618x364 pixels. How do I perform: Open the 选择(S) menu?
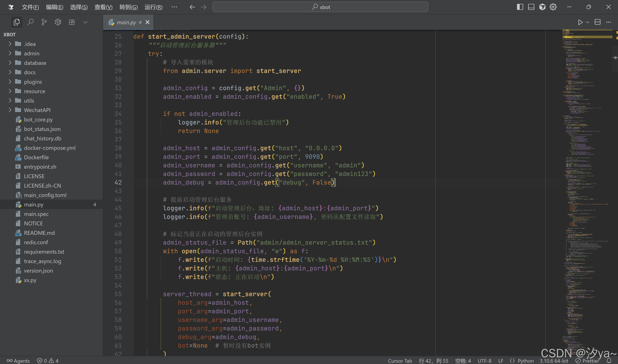tap(79, 7)
